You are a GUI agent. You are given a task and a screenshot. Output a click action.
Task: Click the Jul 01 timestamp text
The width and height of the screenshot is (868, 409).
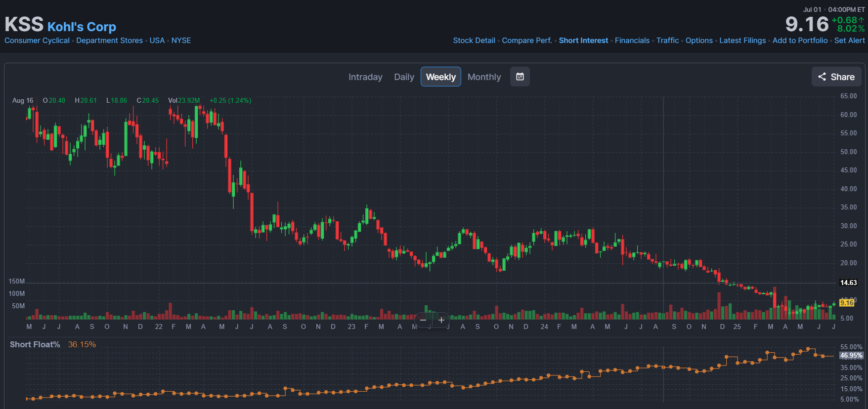[812, 9]
